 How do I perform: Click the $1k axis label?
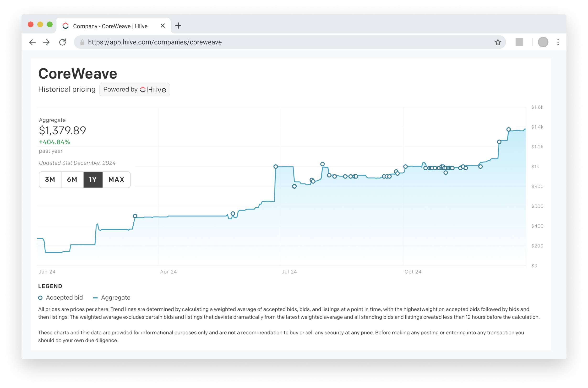point(535,167)
